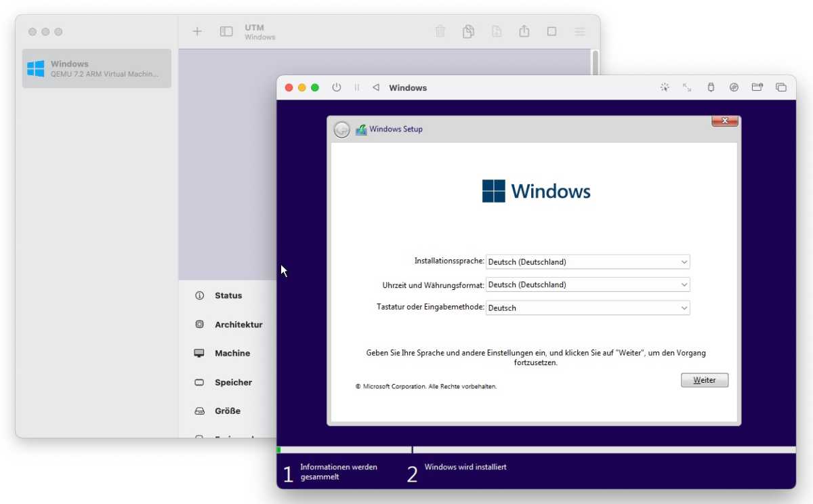The width and height of the screenshot is (813, 504).
Task: Click the clone VM icon in UTM toolbar
Action: (x=468, y=31)
